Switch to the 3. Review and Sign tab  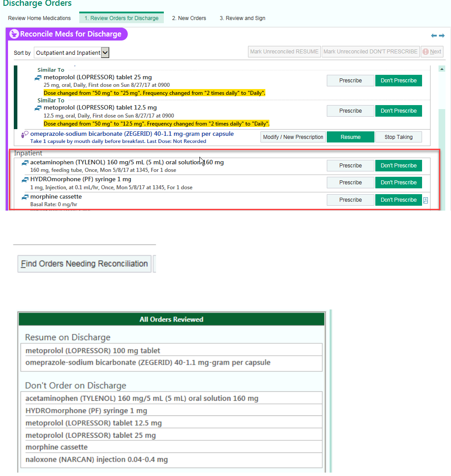click(x=243, y=18)
